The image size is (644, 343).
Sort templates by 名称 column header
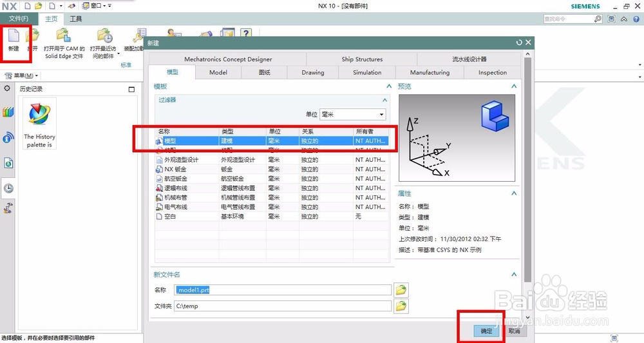coord(187,132)
